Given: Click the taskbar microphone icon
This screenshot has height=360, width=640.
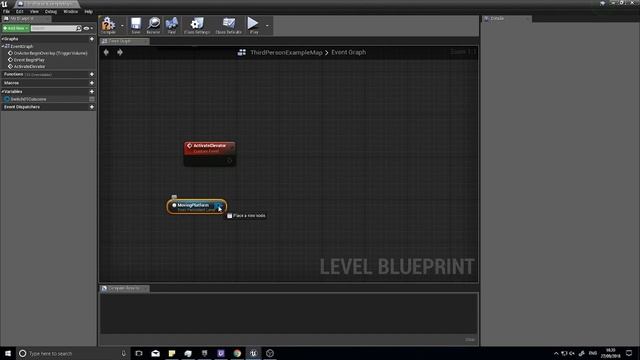Looking at the screenshot, I should coord(124,353).
